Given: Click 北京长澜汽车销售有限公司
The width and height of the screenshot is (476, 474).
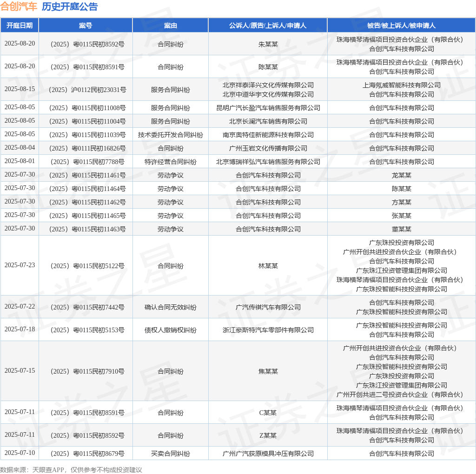Looking at the screenshot, I should (268, 121).
